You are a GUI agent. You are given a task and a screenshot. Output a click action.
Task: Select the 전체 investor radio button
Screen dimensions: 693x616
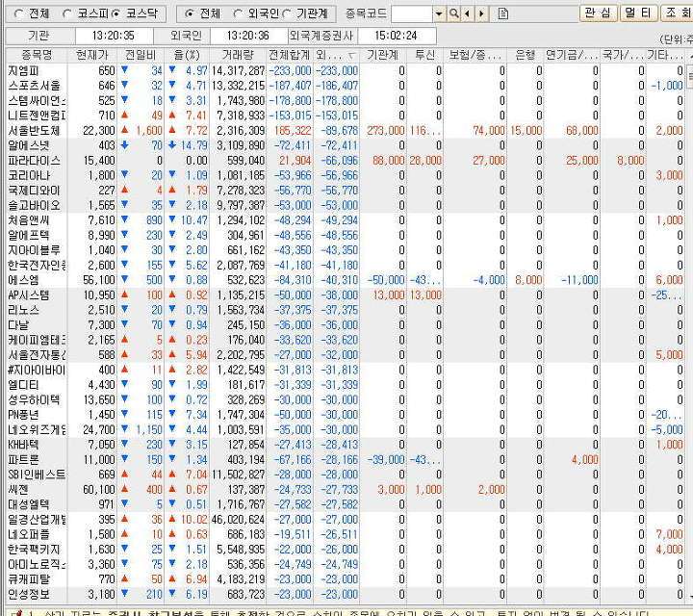pos(190,13)
